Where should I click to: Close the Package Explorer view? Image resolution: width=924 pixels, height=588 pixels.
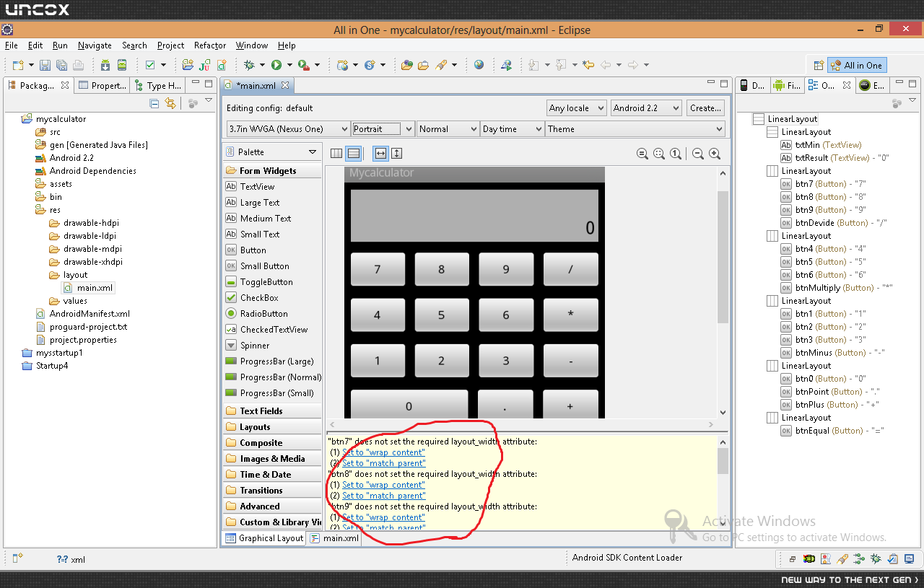[x=65, y=85]
